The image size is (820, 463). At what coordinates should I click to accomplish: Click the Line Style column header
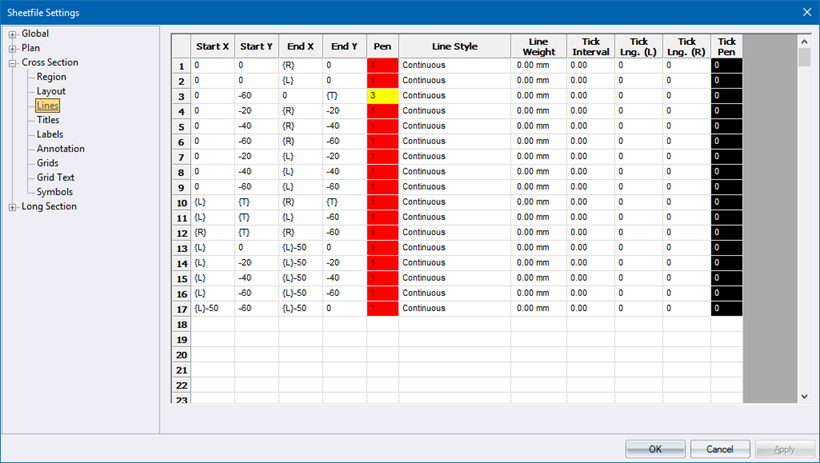[x=454, y=46]
